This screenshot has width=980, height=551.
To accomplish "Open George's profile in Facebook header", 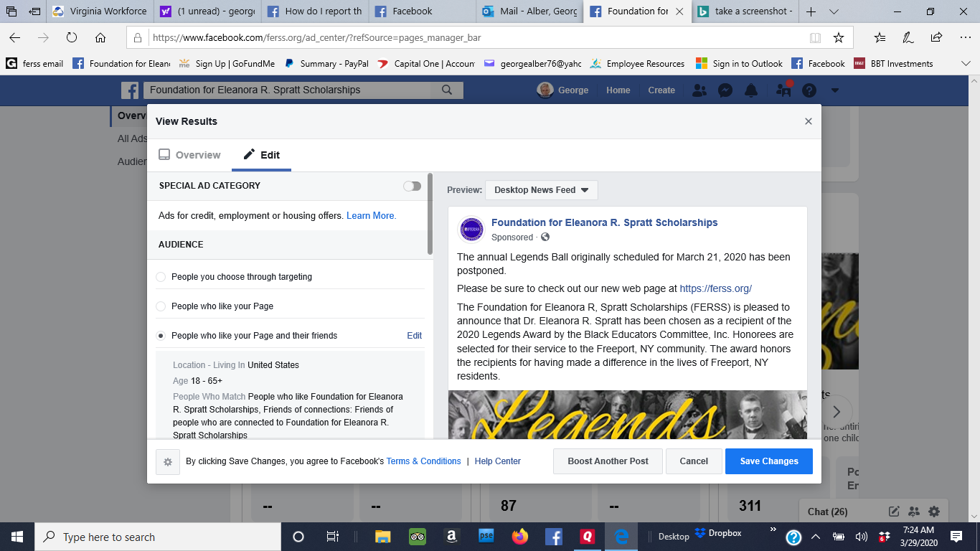I will [x=563, y=90].
